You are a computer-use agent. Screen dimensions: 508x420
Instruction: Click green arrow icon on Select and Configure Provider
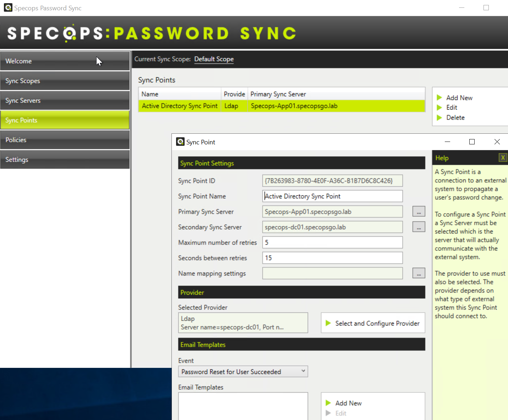328,323
